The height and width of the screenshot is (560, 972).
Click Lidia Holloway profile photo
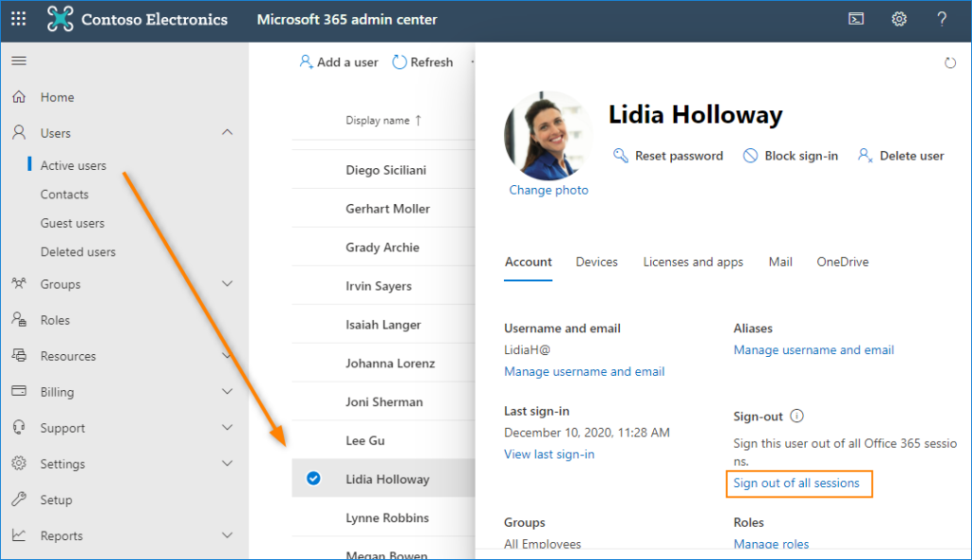(x=548, y=136)
